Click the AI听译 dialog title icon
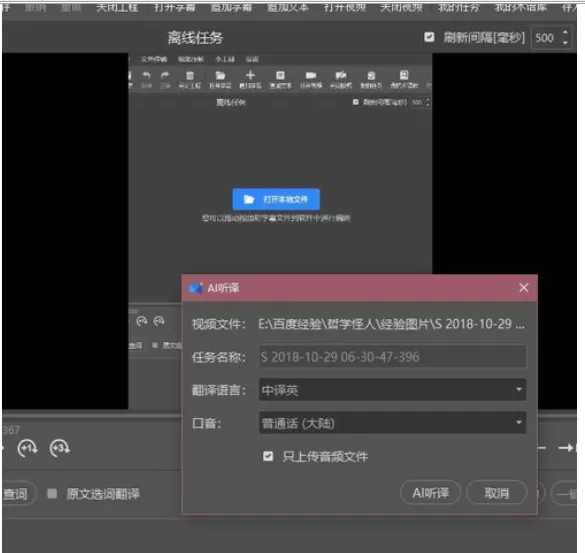Viewport: 585px width, 553px height. click(x=195, y=288)
